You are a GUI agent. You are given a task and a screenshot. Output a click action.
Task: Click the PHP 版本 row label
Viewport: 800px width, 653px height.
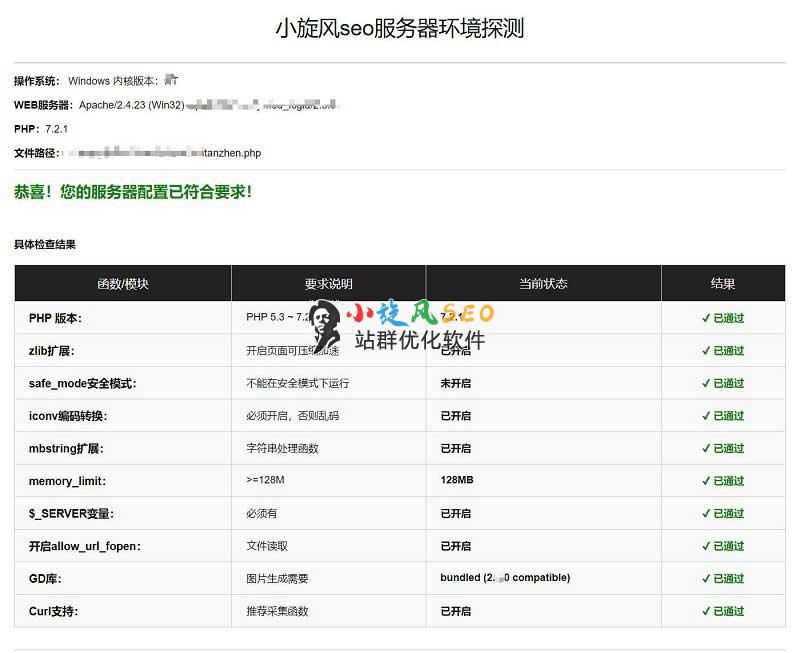tap(55, 318)
